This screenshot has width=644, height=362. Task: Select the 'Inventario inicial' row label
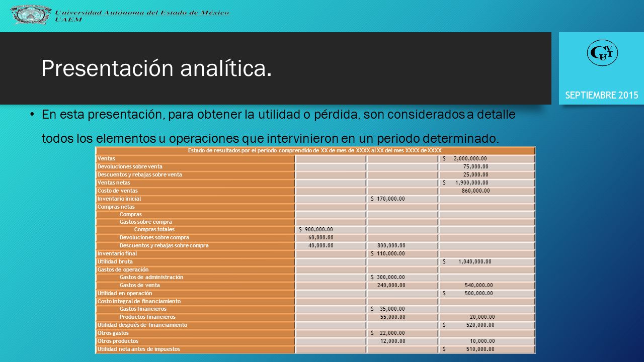119,199
